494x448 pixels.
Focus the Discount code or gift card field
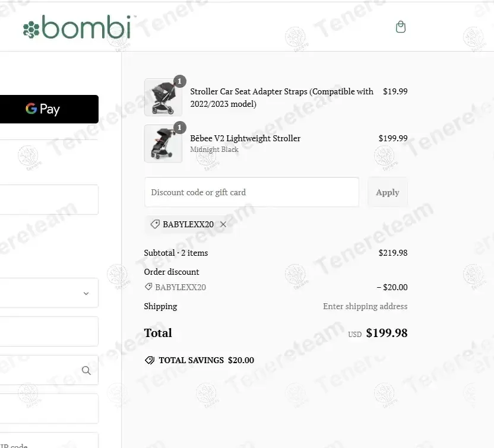tap(252, 192)
